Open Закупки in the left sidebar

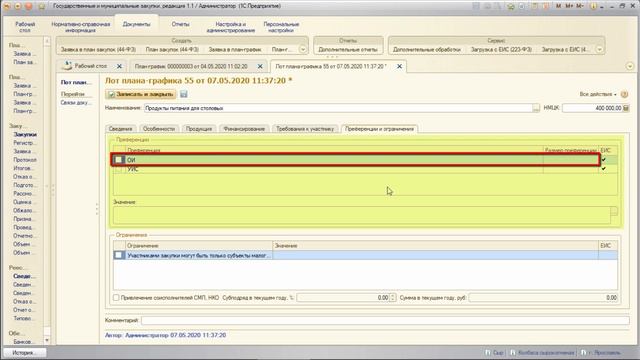point(25,134)
